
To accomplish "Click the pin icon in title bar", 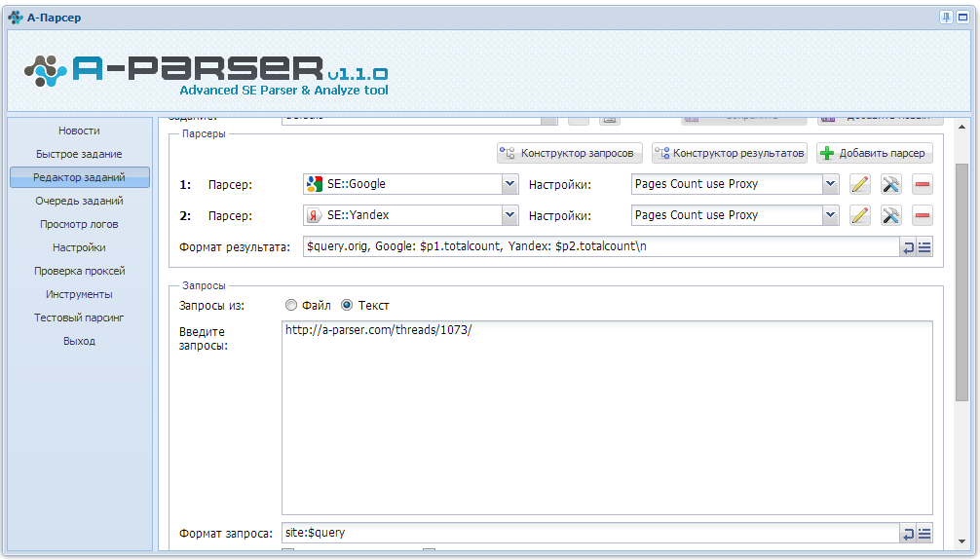I will 946,18.
